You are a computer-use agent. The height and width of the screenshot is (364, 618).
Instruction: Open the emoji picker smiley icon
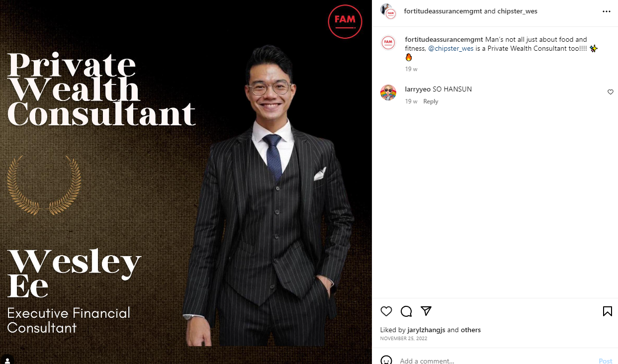click(386, 360)
